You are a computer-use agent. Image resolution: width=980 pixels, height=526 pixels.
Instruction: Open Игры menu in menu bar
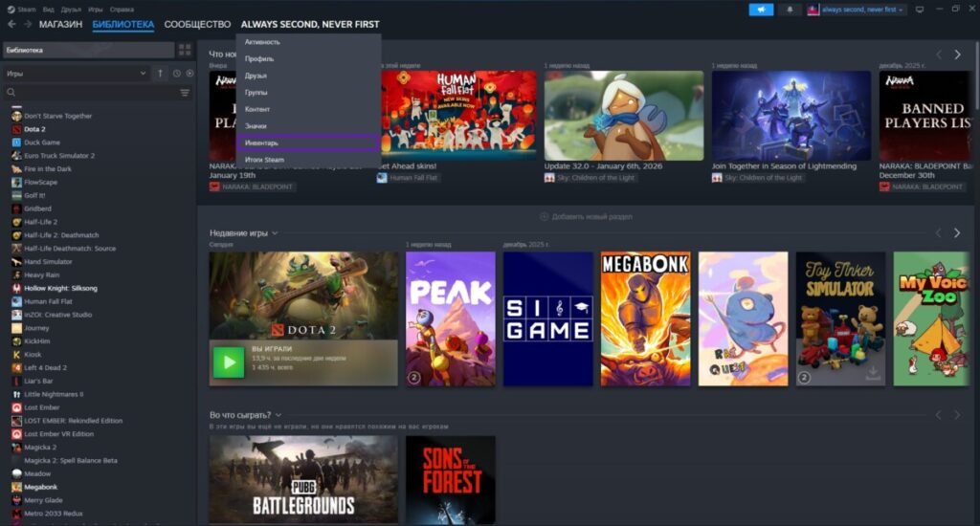(x=95, y=10)
